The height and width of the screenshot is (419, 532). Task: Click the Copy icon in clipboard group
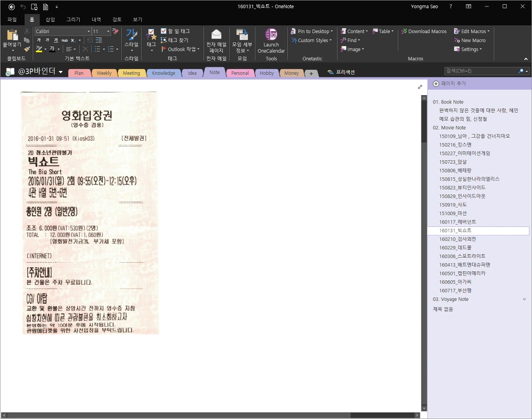click(x=27, y=40)
